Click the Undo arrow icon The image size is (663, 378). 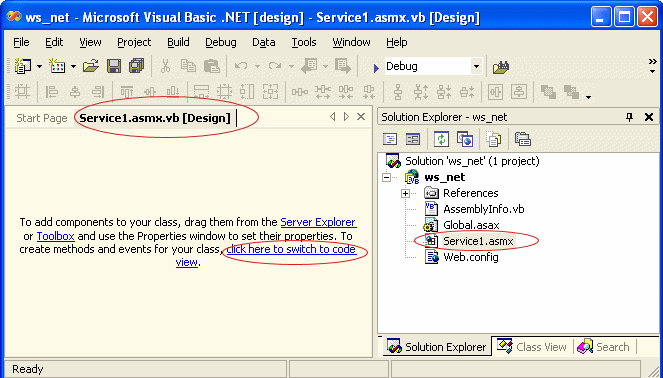click(241, 66)
